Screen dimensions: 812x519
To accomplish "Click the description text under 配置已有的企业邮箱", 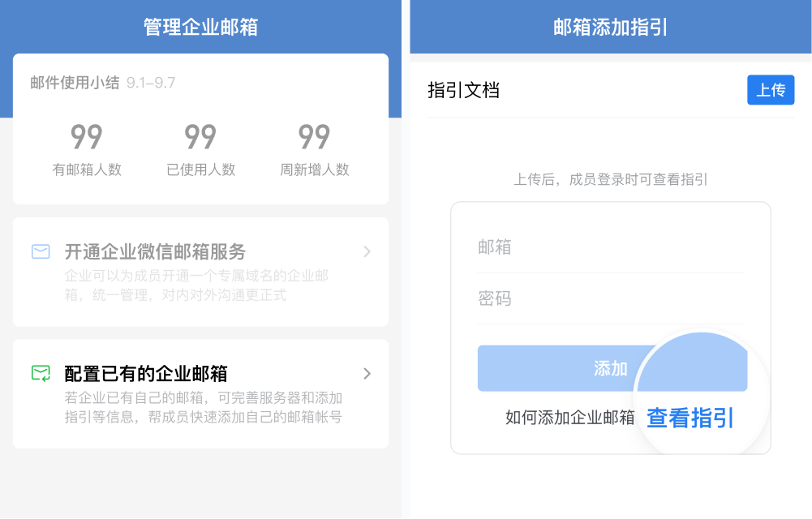I will (204, 407).
